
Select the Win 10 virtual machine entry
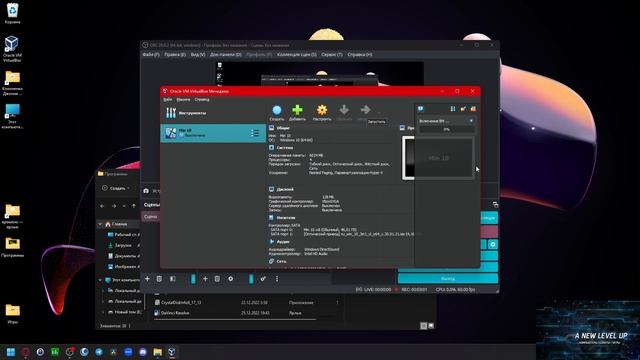[x=213, y=133]
